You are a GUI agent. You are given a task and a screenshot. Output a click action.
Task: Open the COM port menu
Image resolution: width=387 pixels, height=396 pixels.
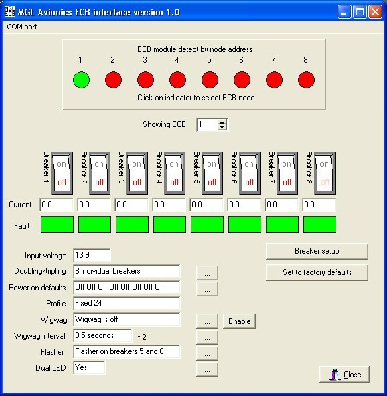point(22,27)
